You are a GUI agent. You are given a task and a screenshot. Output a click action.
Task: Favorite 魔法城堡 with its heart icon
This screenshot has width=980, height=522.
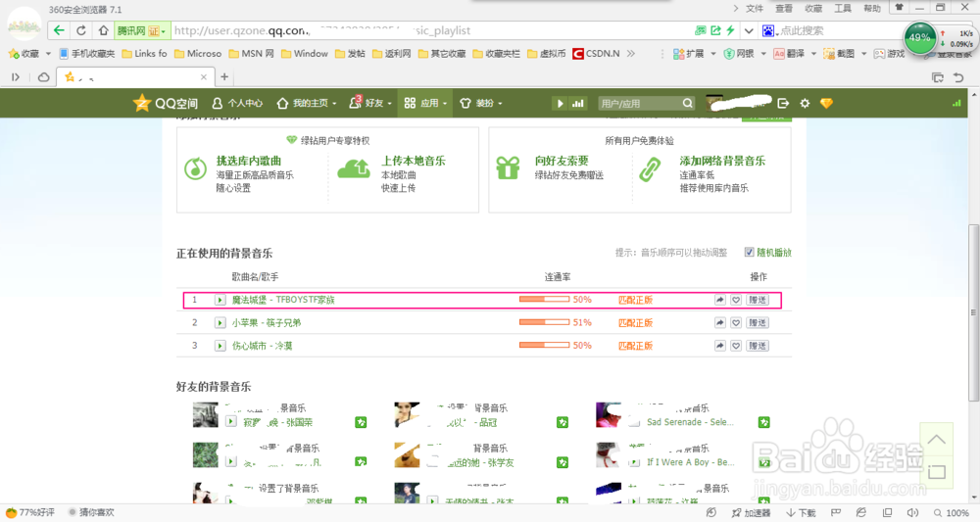coord(736,301)
